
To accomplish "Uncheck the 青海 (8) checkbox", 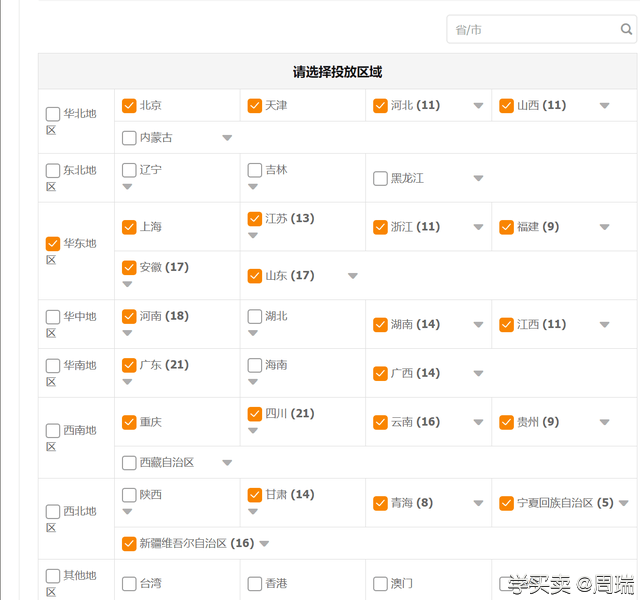I will 380,503.
